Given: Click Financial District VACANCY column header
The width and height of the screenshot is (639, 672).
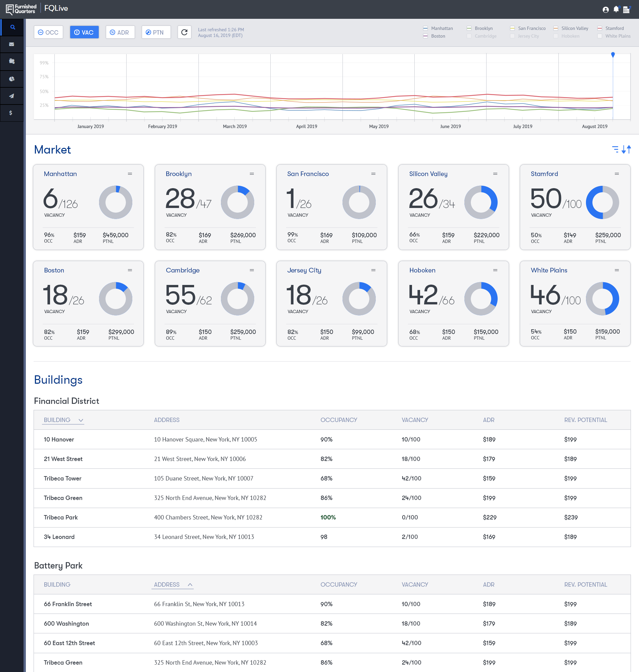Looking at the screenshot, I should [x=415, y=420].
